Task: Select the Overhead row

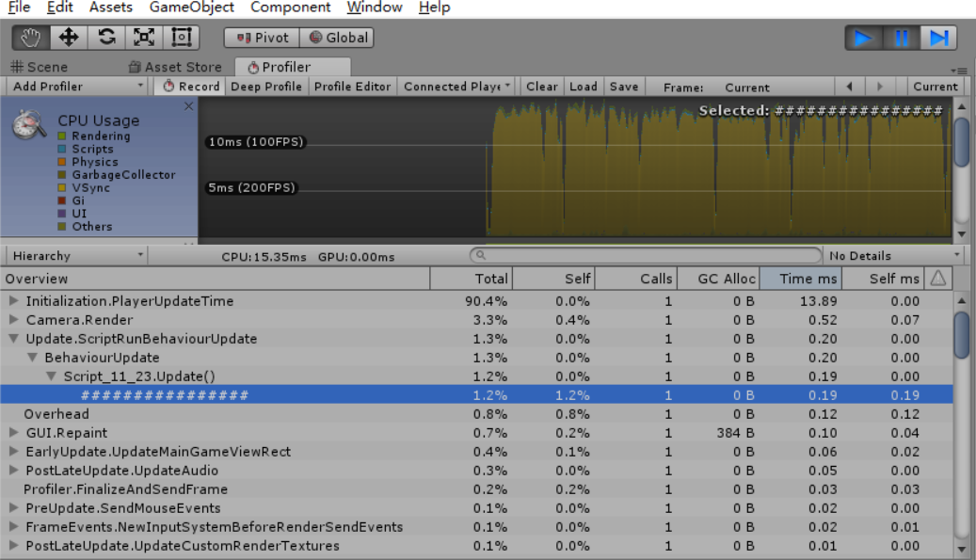Action: coord(477,414)
